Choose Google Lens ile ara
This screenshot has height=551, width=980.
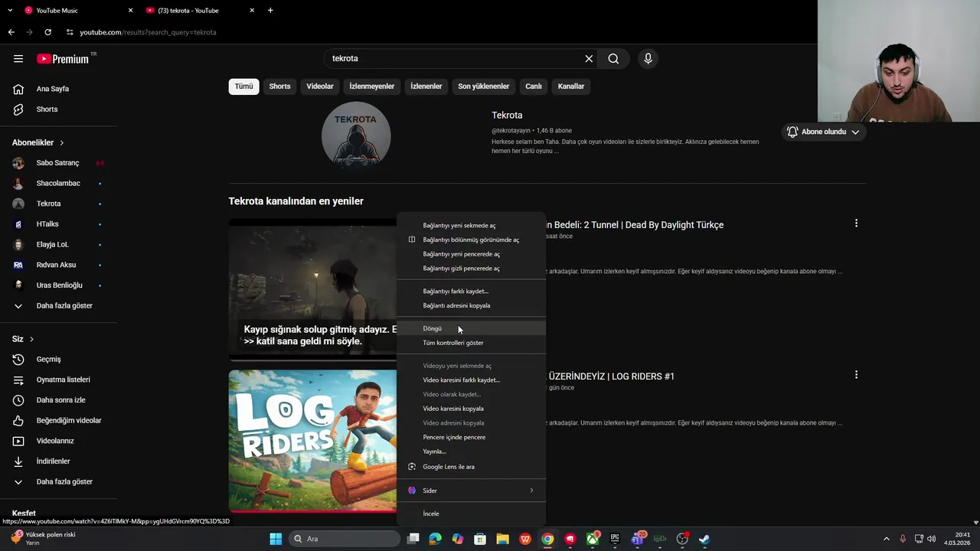[471, 467]
